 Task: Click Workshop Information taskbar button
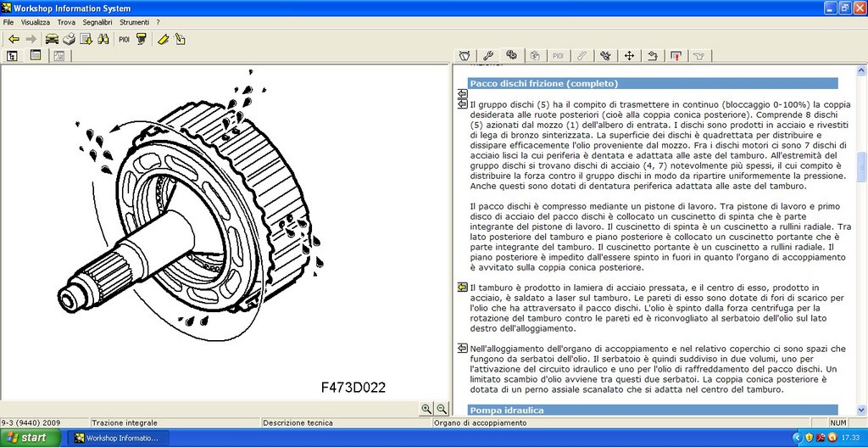[116, 439]
